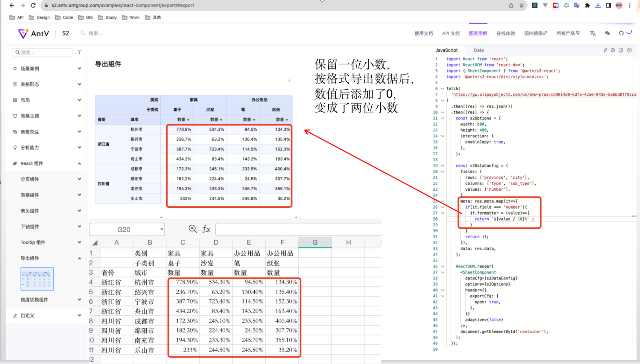Click the 所有产品 button
Screen dimensions: 640x364
[x=568, y=33]
